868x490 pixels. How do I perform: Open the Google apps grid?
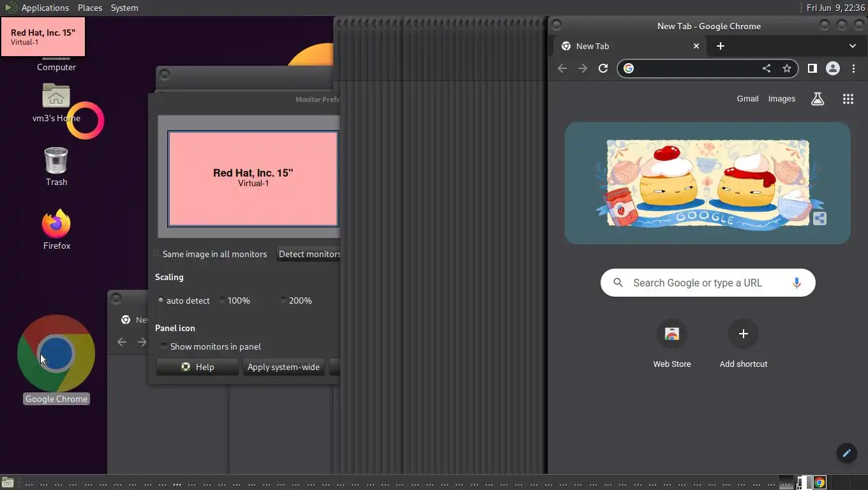tap(848, 99)
